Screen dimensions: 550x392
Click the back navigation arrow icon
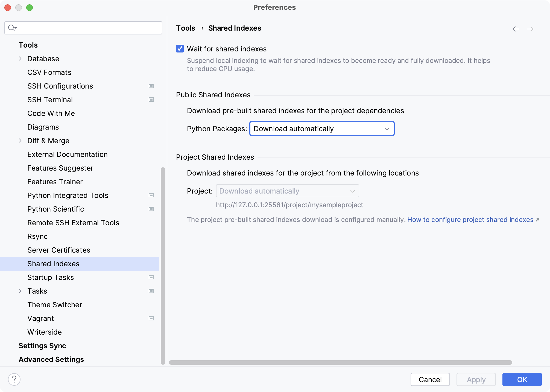[516, 29]
